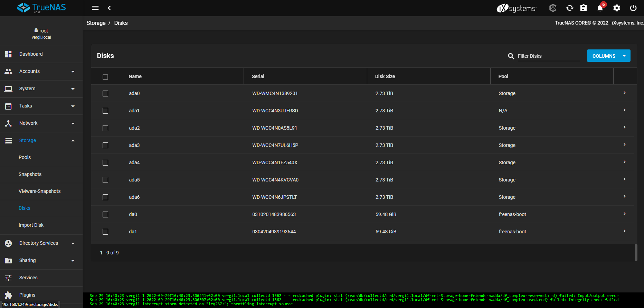The width and height of the screenshot is (644, 308).
Task: Check the ada5 disk checkbox
Action: pyautogui.click(x=105, y=180)
